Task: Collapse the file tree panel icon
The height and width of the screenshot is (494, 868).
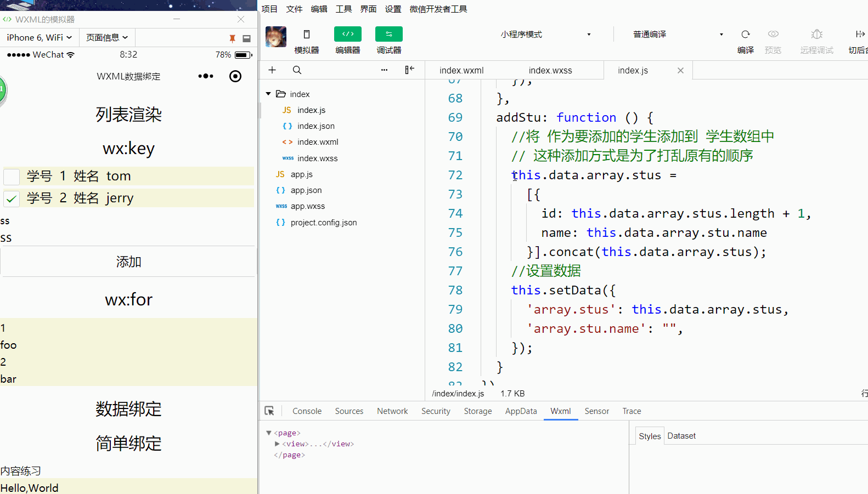Action: [409, 70]
